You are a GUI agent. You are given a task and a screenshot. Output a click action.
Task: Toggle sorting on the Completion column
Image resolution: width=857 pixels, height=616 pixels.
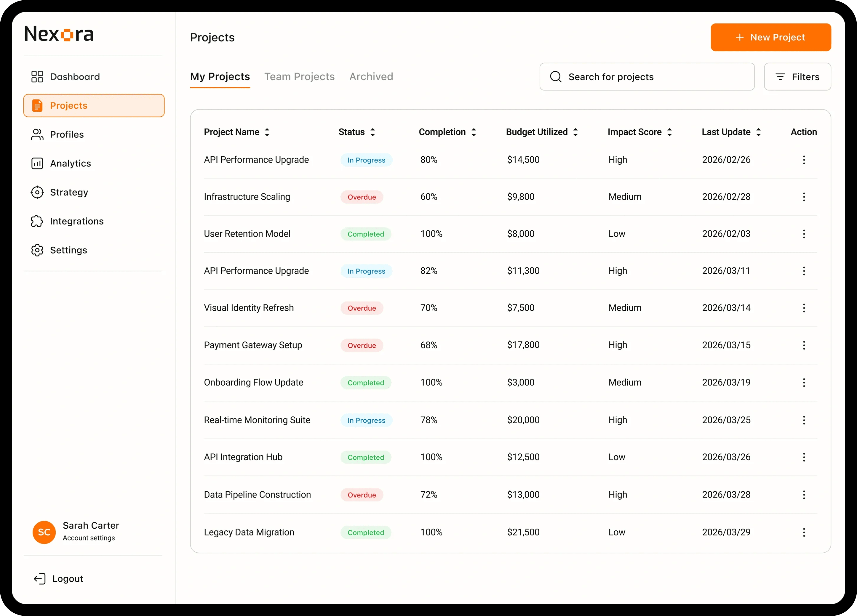pos(474,132)
